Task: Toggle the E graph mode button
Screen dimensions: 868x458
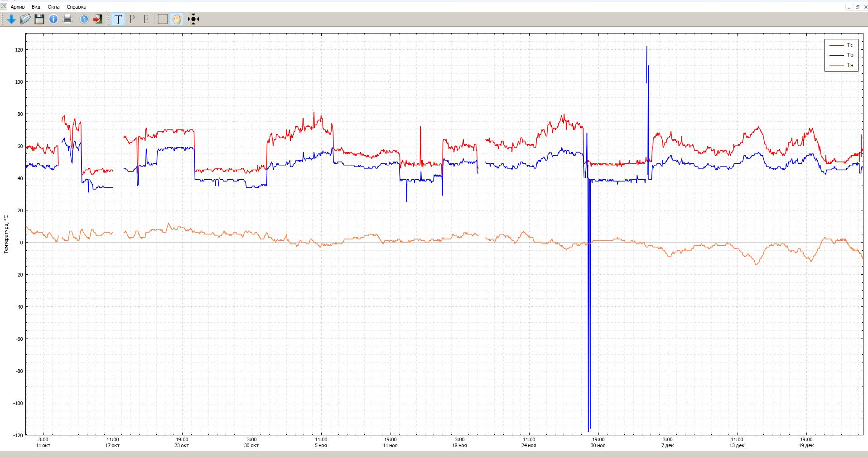Action: pos(146,19)
